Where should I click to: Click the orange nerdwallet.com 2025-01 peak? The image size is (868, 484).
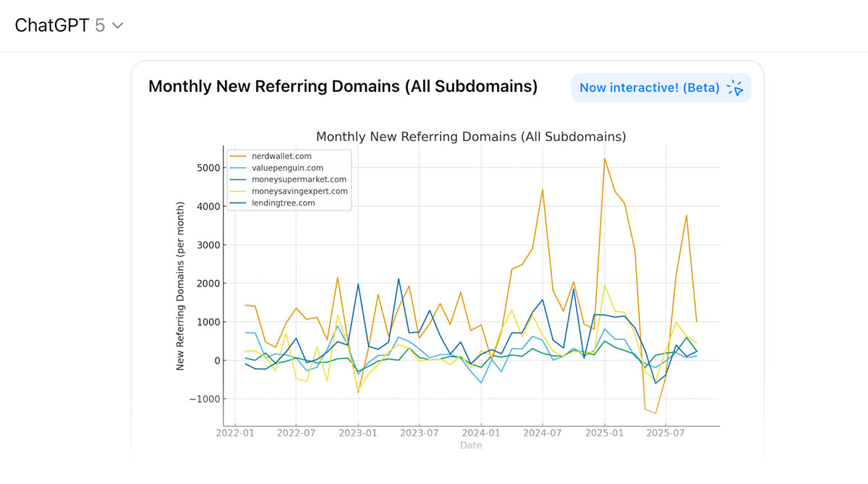[605, 158]
